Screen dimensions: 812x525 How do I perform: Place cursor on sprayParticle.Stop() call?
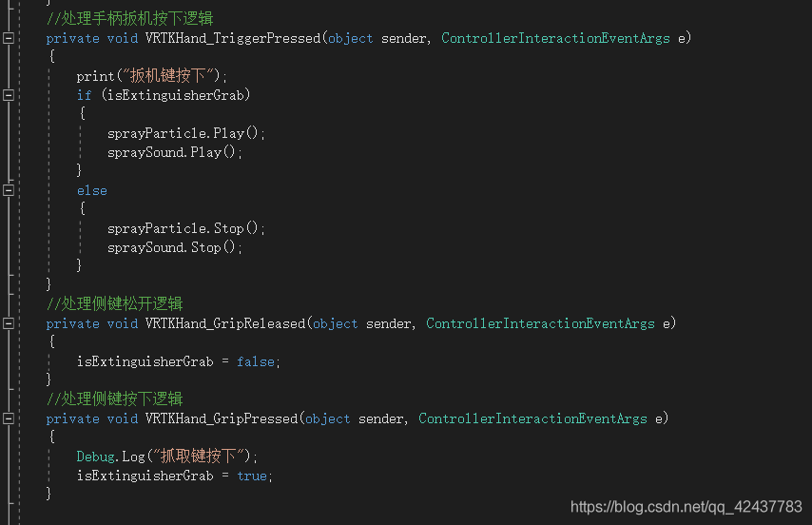pos(186,228)
